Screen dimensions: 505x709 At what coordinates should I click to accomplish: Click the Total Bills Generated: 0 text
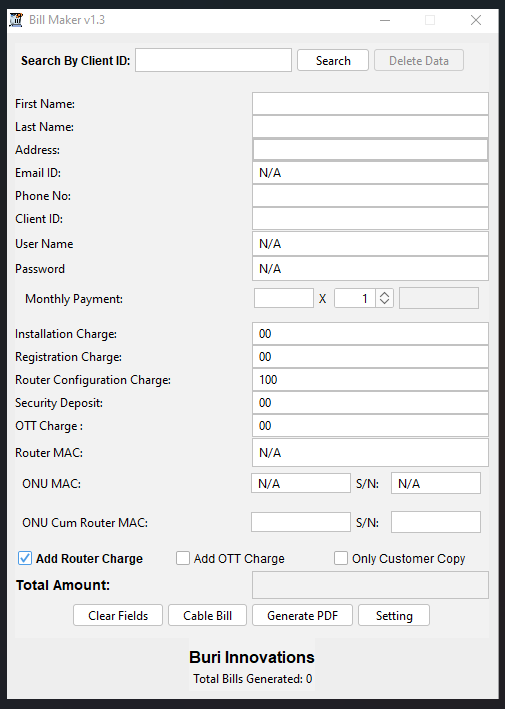(x=252, y=679)
